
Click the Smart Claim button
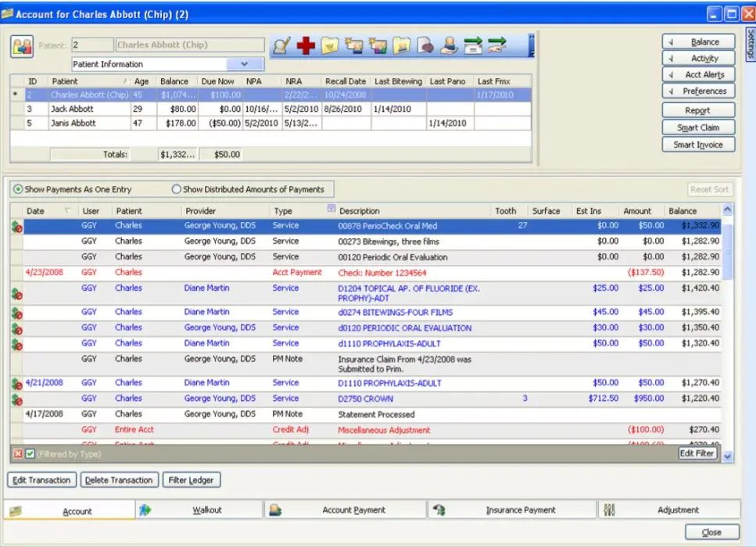pyautogui.click(x=697, y=127)
